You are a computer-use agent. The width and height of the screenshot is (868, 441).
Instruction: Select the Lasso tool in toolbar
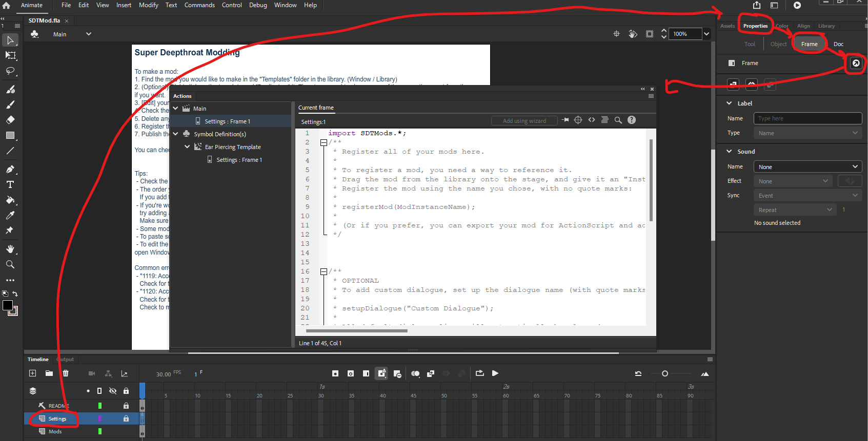pos(10,71)
